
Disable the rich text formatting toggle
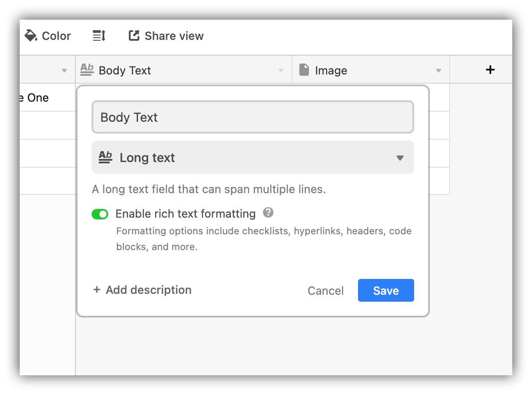pyautogui.click(x=100, y=214)
